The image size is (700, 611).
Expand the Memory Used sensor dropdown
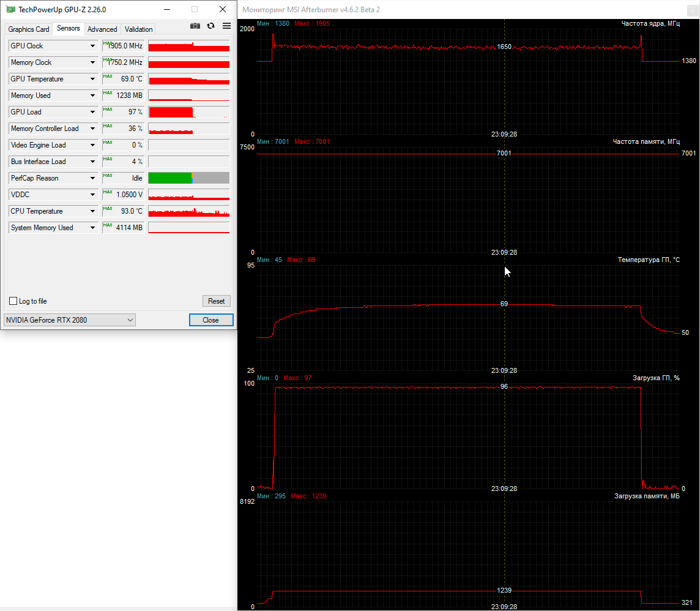coord(92,96)
